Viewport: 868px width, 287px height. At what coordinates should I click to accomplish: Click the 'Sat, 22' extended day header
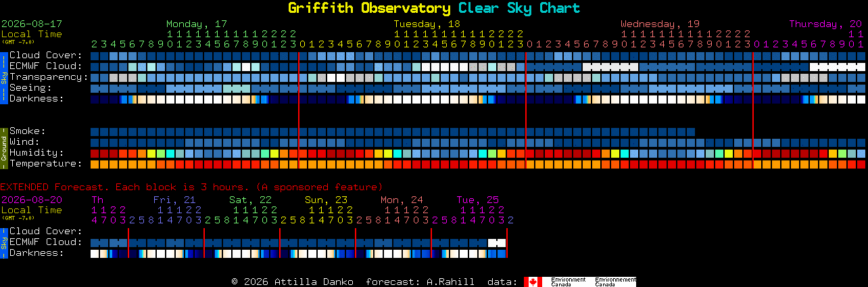pyautogui.click(x=250, y=200)
